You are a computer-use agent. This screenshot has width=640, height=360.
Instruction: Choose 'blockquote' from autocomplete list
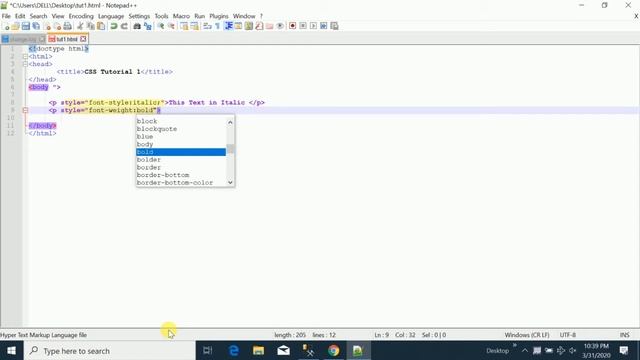[x=181, y=129]
